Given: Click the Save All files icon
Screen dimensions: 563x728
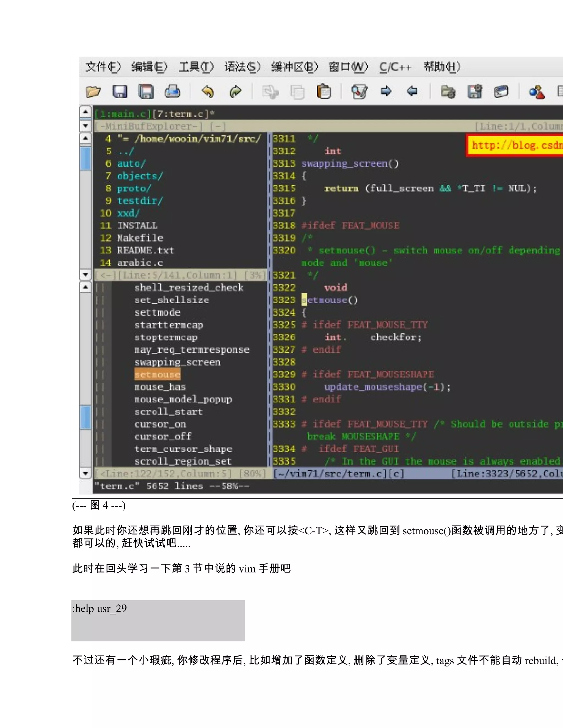Looking at the screenshot, I should [146, 91].
